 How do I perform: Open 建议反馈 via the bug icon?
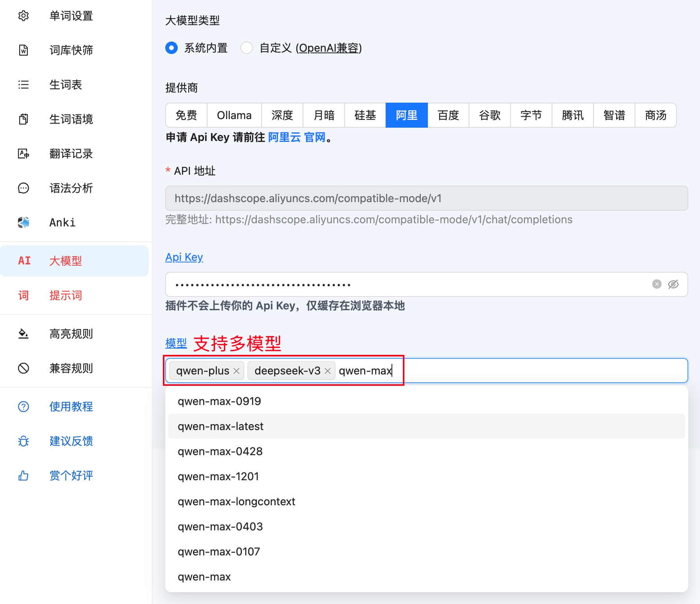pyautogui.click(x=23, y=441)
